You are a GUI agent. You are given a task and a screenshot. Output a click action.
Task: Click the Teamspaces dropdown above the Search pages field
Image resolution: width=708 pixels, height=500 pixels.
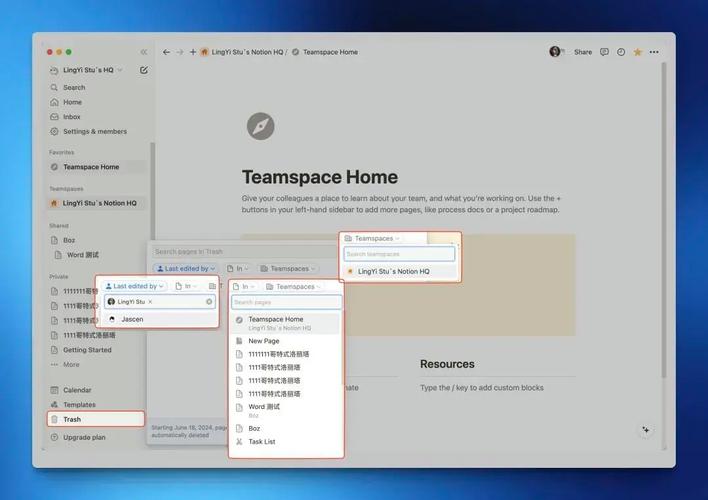coord(293,286)
